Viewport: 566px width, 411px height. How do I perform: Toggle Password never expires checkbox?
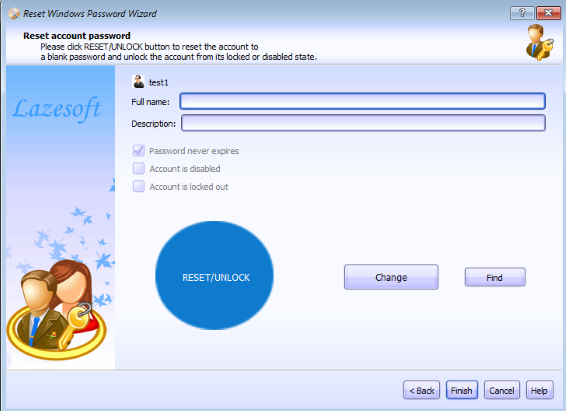coord(139,150)
